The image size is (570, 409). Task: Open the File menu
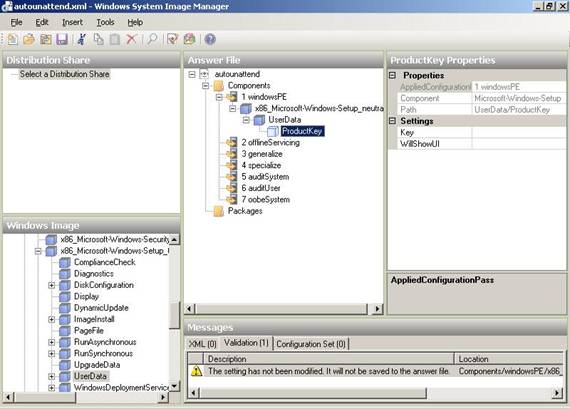click(16, 23)
